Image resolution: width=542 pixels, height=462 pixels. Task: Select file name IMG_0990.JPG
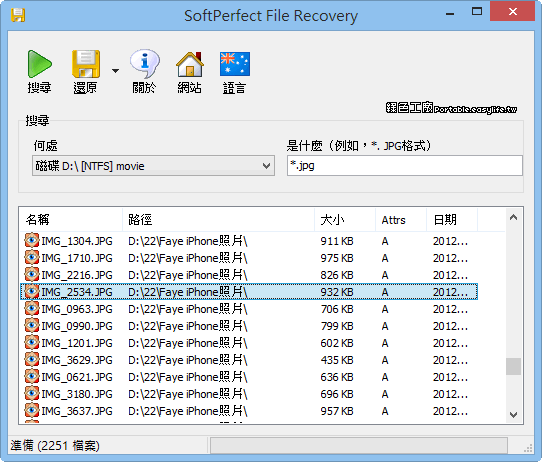[77, 326]
